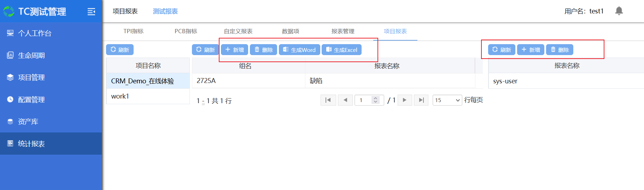This screenshot has width=644, height=190.
Task: Click middle table 报表名称 column header
Action: [390, 66]
